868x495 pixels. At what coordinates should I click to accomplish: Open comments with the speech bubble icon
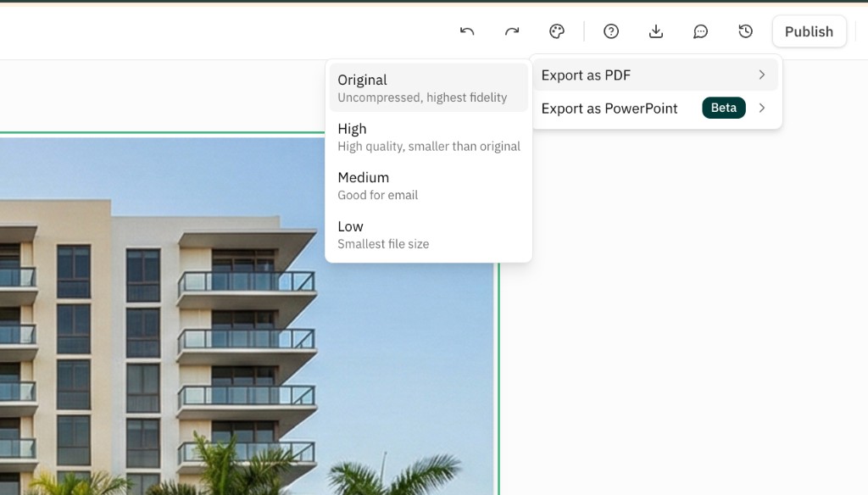(700, 31)
